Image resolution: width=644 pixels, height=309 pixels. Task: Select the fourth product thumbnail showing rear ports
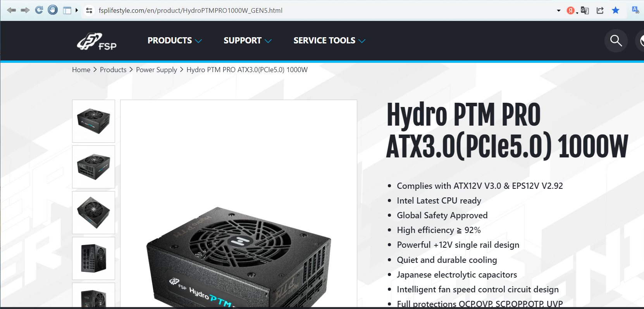[x=93, y=258]
